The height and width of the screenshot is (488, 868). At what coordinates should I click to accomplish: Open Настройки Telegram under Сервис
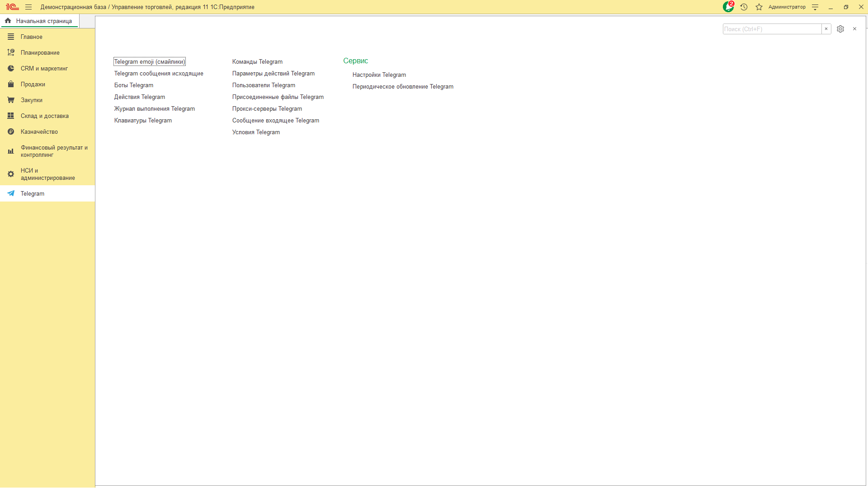(379, 75)
